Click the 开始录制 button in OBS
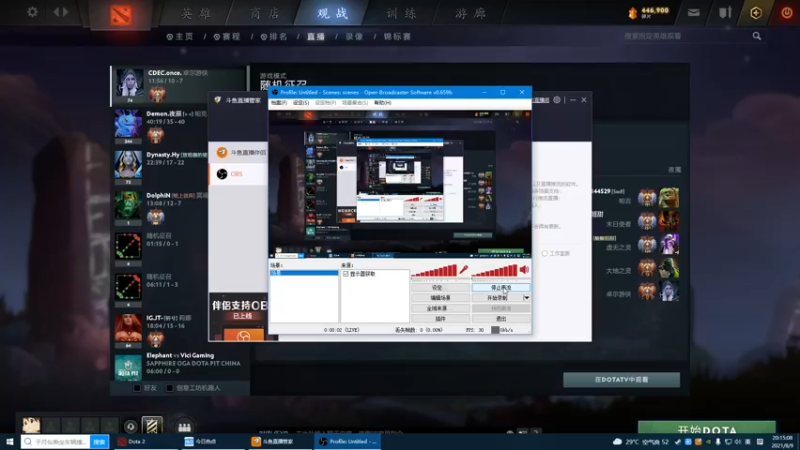This screenshot has width=800, height=450. click(497, 298)
